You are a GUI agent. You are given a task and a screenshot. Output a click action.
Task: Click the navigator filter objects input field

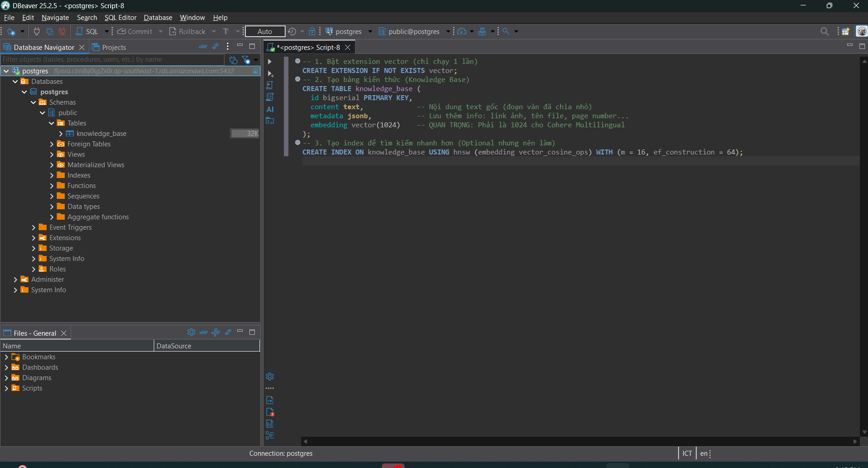tap(112, 59)
